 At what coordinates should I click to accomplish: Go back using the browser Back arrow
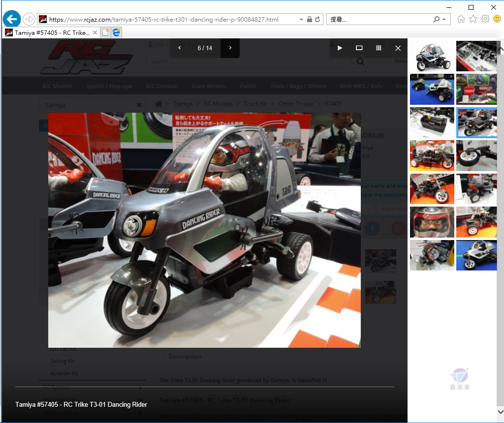[x=12, y=19]
